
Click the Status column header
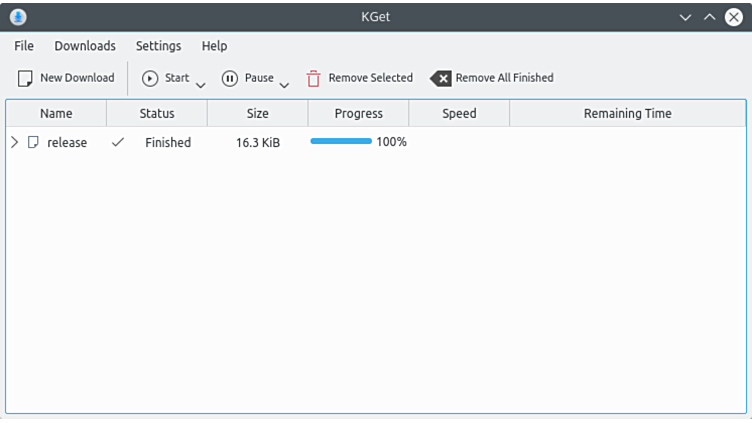(x=157, y=114)
